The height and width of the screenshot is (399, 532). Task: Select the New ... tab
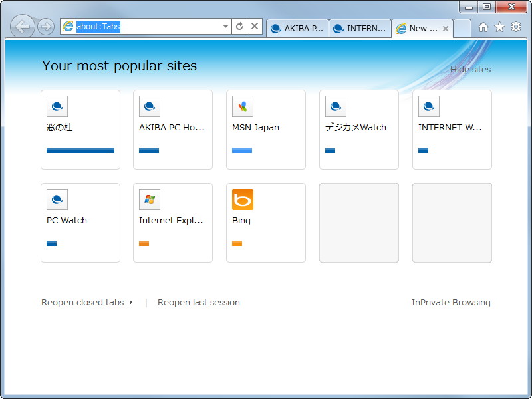[x=422, y=29]
